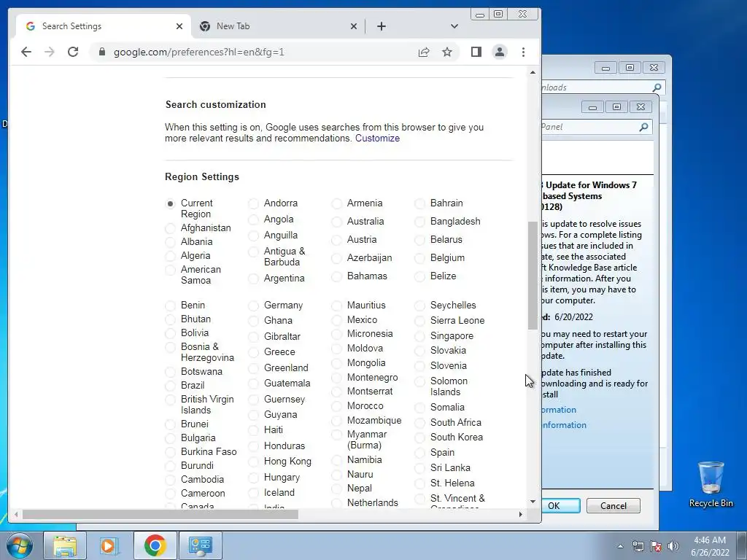Open the Windows Start menu
This screenshot has width=747, height=560.
(x=18, y=545)
